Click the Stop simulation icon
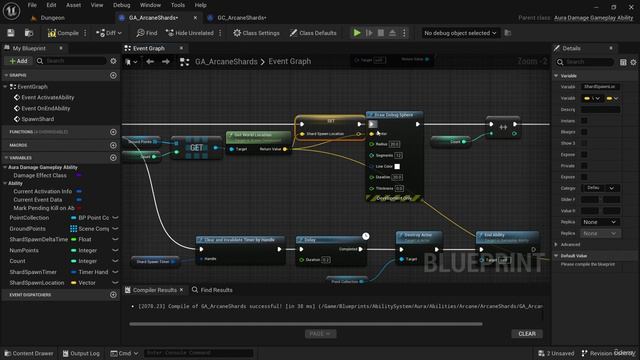Image resolution: width=640 pixels, height=360 pixels. tap(381, 33)
